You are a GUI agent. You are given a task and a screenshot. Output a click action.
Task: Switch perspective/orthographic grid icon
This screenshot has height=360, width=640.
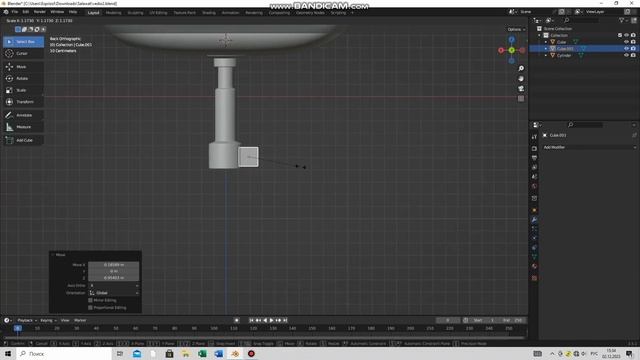(521, 99)
